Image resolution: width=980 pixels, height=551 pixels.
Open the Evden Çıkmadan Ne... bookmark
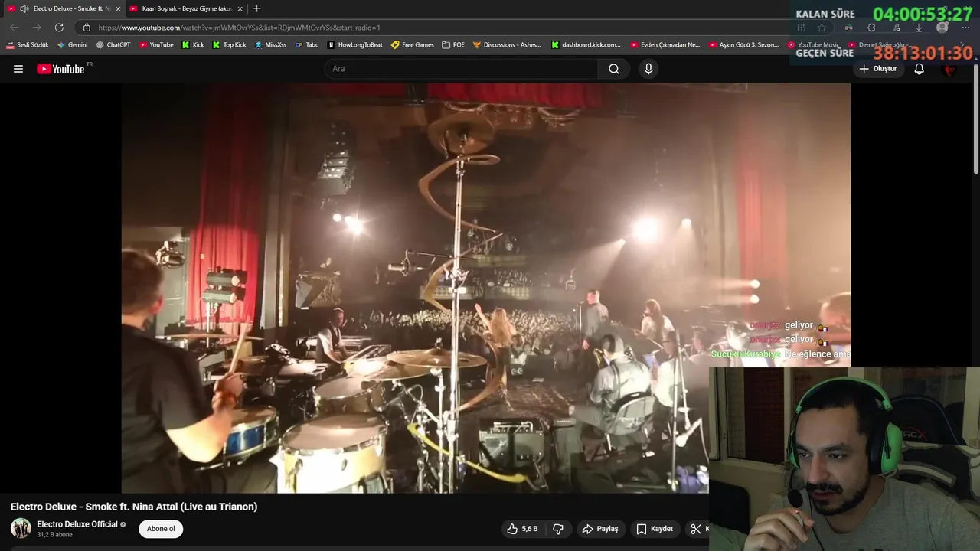pos(665,45)
